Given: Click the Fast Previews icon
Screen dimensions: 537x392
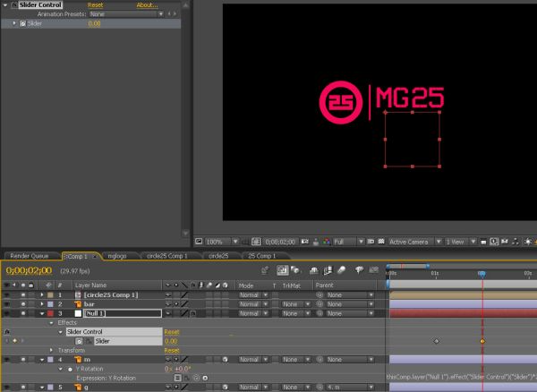Looking at the screenshot, I should pos(493,242).
